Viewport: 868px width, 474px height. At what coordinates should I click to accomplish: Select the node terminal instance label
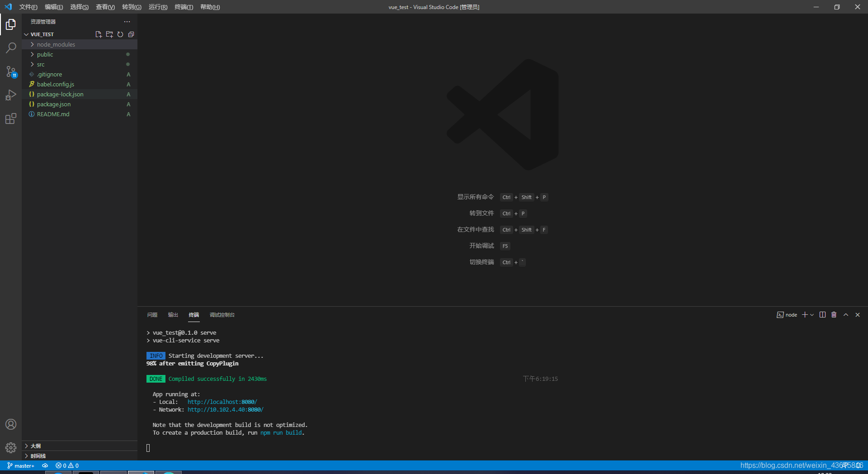[787, 315]
